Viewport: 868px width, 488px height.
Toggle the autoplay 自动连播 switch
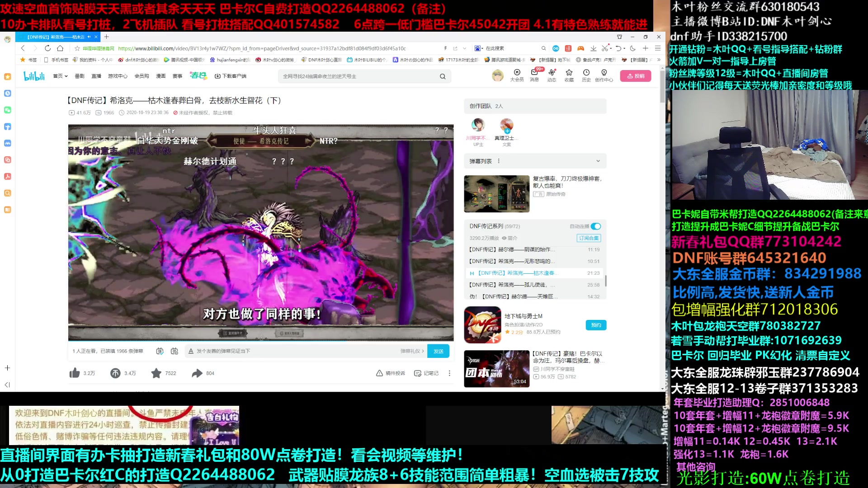[596, 226]
